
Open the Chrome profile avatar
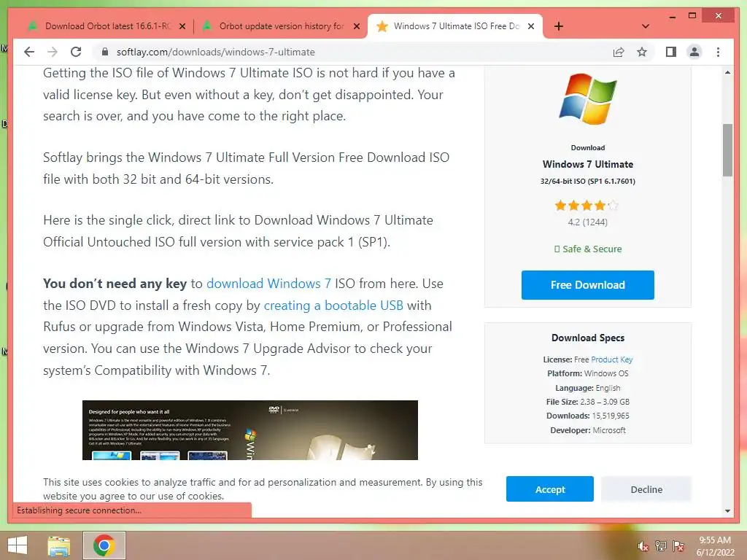pos(694,52)
